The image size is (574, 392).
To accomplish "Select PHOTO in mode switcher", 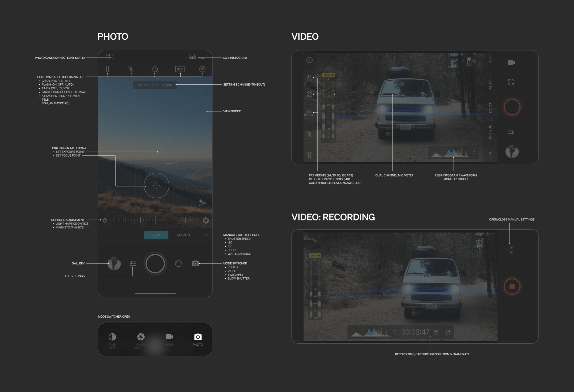I will [x=198, y=340].
